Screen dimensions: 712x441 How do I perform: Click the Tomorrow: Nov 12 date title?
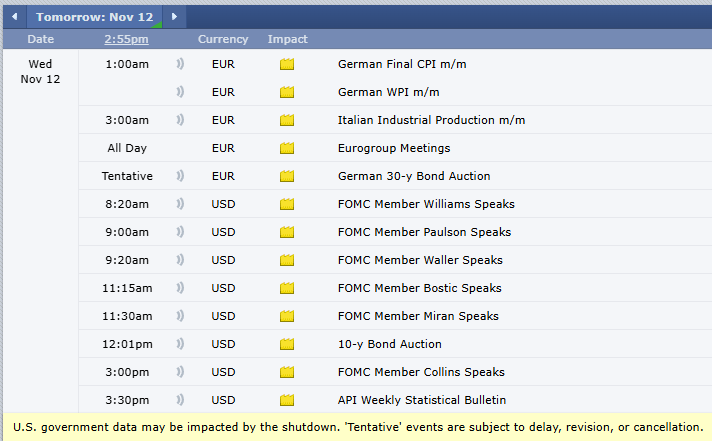coord(94,16)
